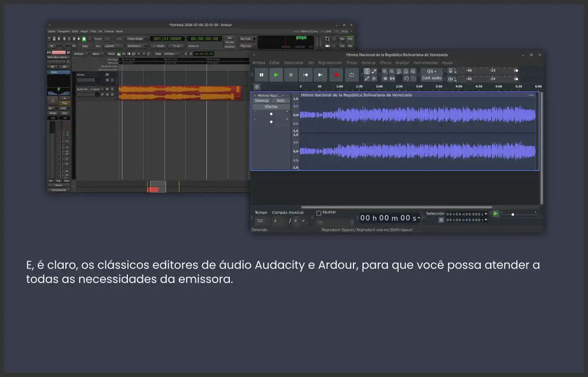Open the Conf. audio setup dropdown

[431, 75]
